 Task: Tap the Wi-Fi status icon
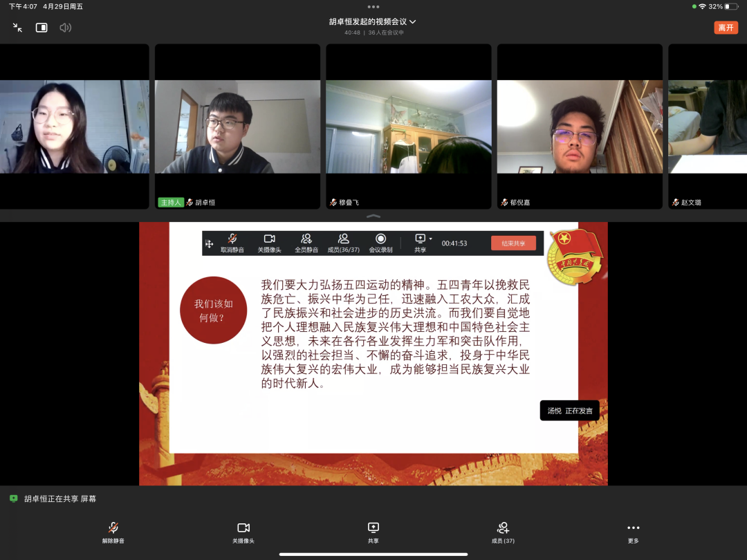tap(702, 7)
